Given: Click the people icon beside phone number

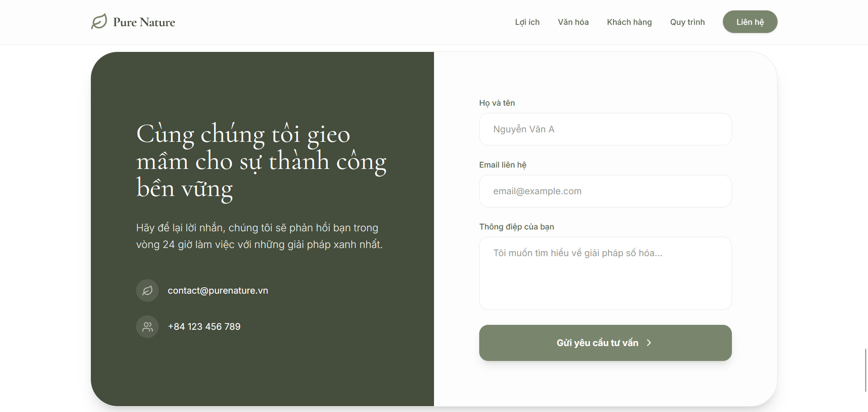Looking at the screenshot, I should [x=147, y=327].
